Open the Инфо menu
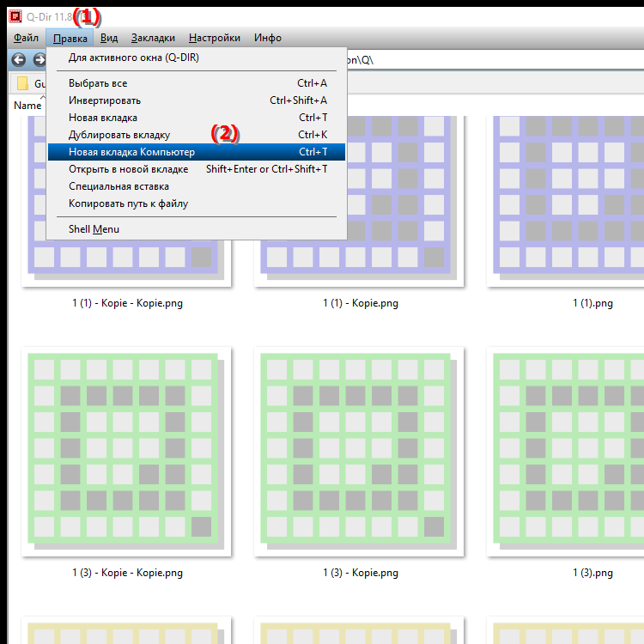644x644 pixels. point(267,38)
